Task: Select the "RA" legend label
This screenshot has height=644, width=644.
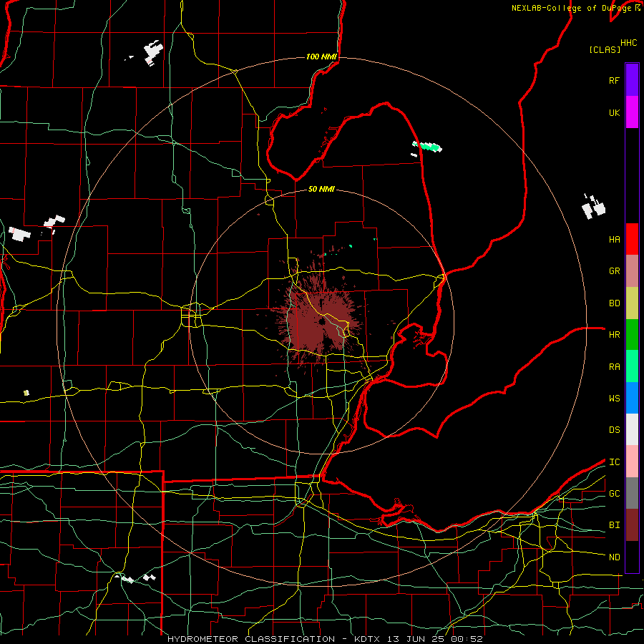Action: 614,366
